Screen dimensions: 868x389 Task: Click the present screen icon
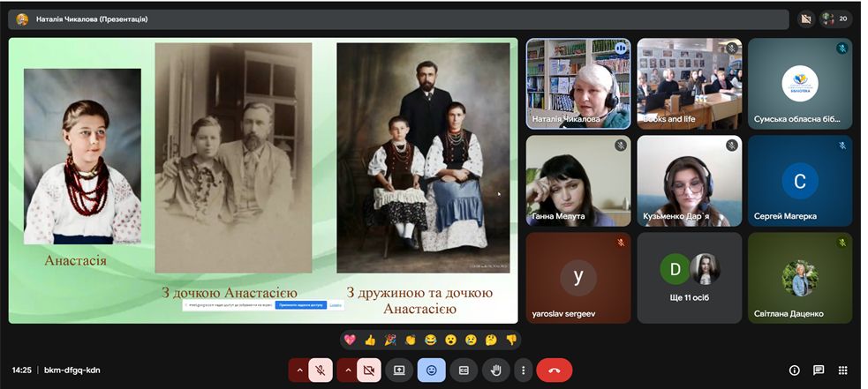tap(399, 370)
